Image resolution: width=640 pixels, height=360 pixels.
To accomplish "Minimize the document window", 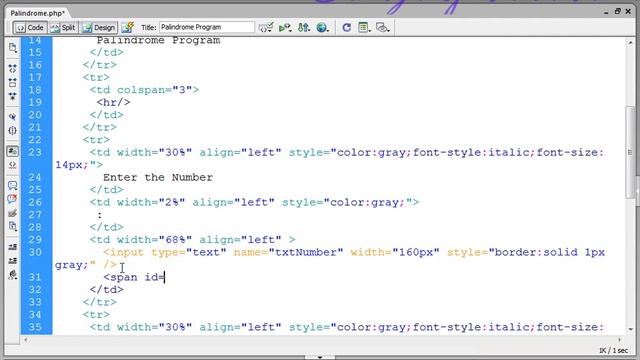I will [607, 12].
